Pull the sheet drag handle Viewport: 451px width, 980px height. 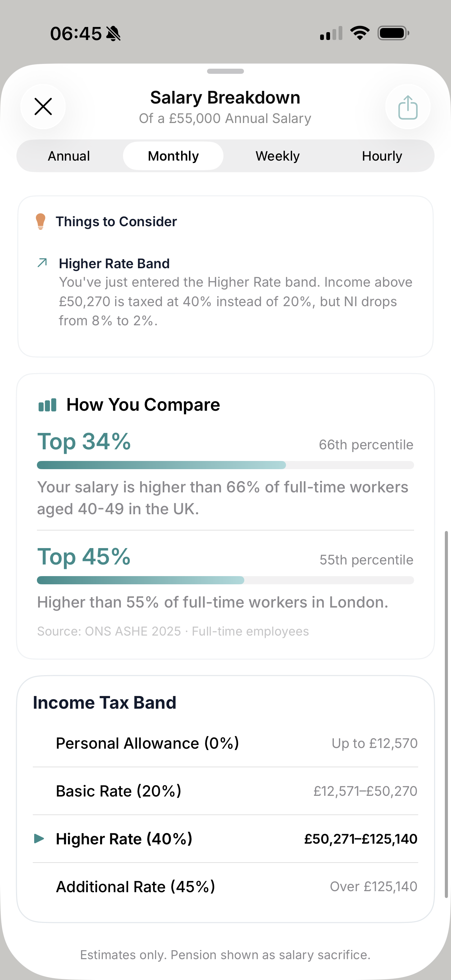coord(225,71)
